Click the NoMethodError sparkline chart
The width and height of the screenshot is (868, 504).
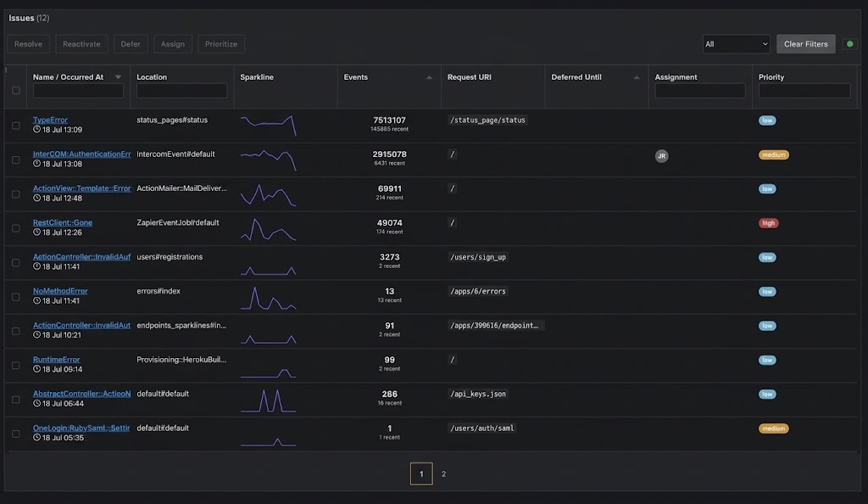(269, 298)
